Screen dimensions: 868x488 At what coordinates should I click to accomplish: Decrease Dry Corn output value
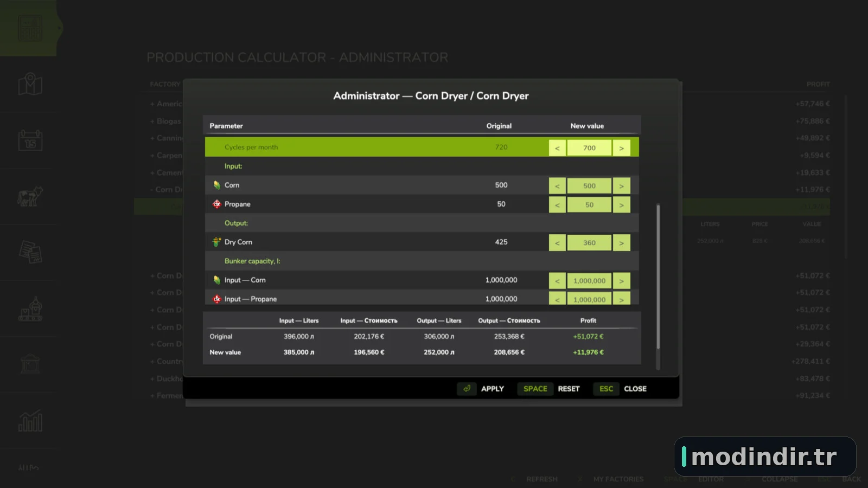pyautogui.click(x=557, y=242)
